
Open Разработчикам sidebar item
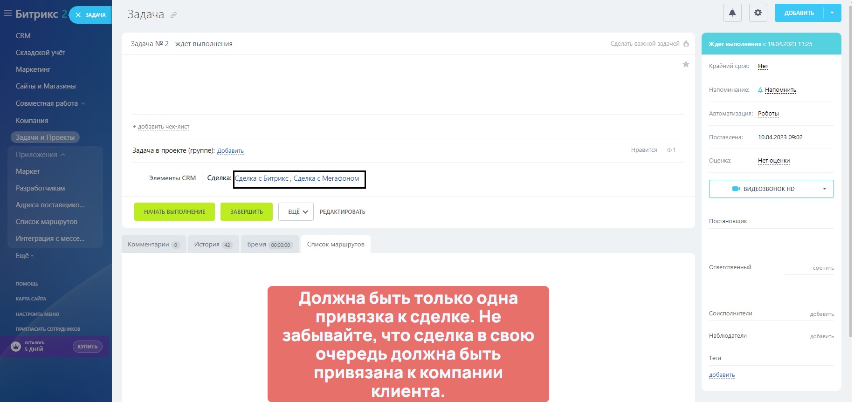coord(41,188)
